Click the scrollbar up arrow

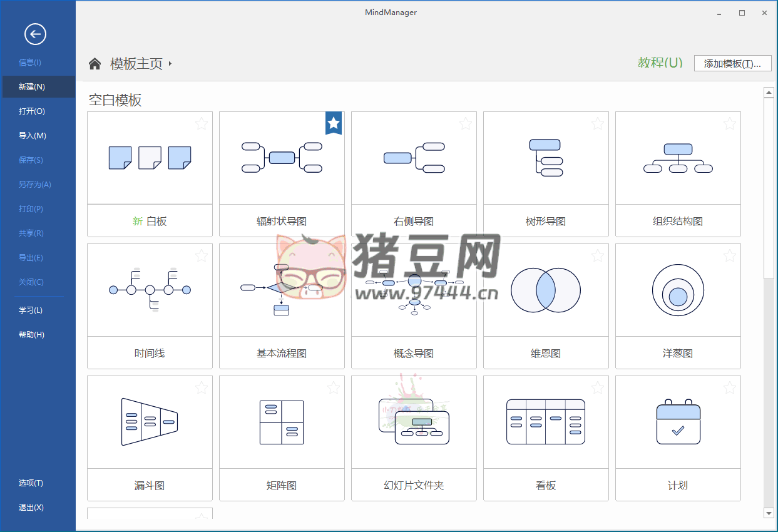(769, 93)
